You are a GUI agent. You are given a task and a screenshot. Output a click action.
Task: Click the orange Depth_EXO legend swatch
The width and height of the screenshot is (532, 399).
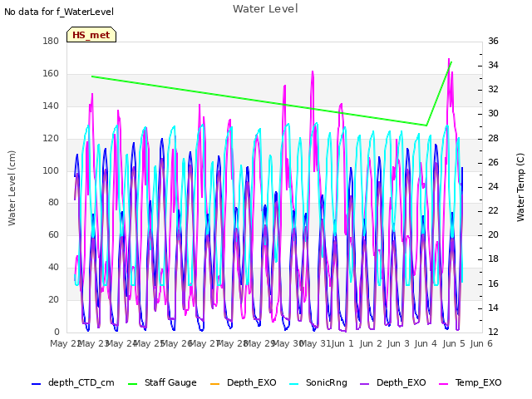tap(214, 384)
